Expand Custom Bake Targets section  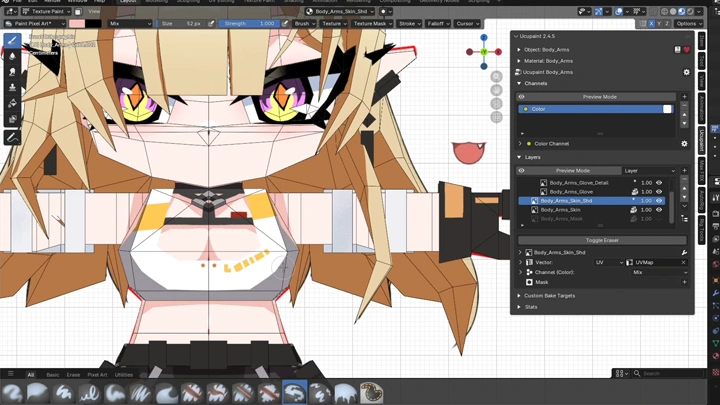pyautogui.click(x=519, y=296)
